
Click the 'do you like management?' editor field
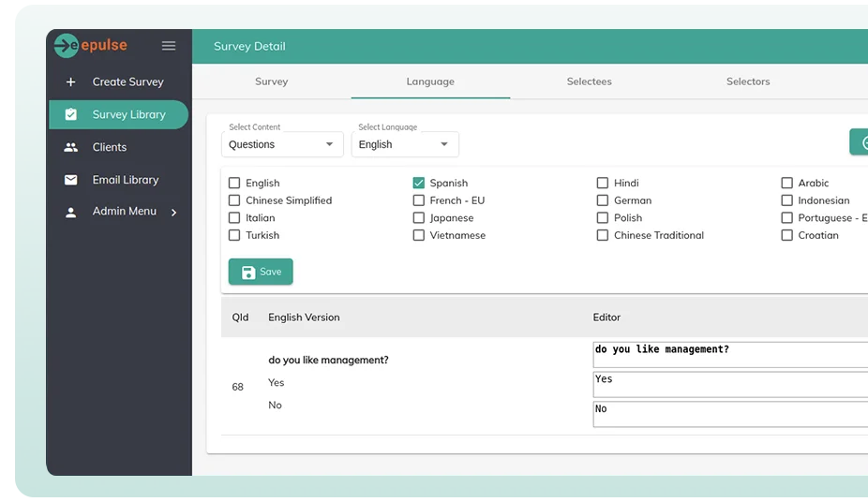click(729, 354)
